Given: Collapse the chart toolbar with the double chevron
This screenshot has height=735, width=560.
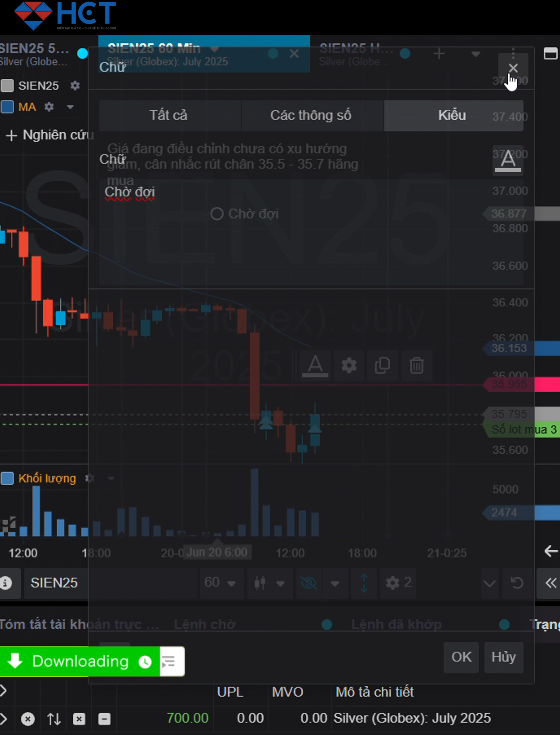Looking at the screenshot, I should (551, 583).
